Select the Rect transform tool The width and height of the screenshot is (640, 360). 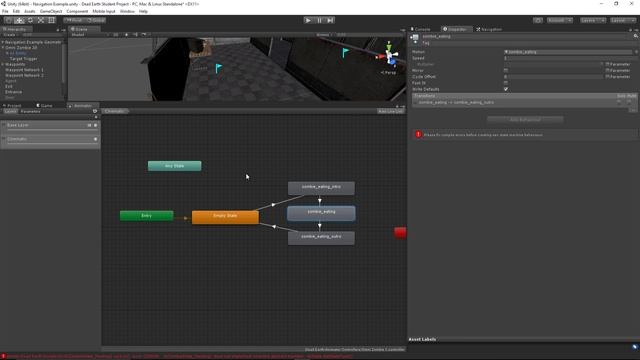click(51, 20)
